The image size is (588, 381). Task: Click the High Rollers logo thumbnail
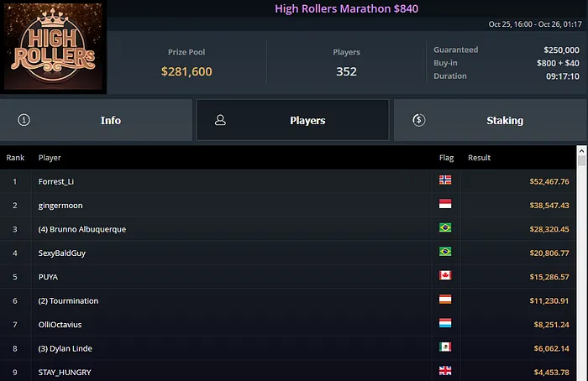tap(53, 46)
